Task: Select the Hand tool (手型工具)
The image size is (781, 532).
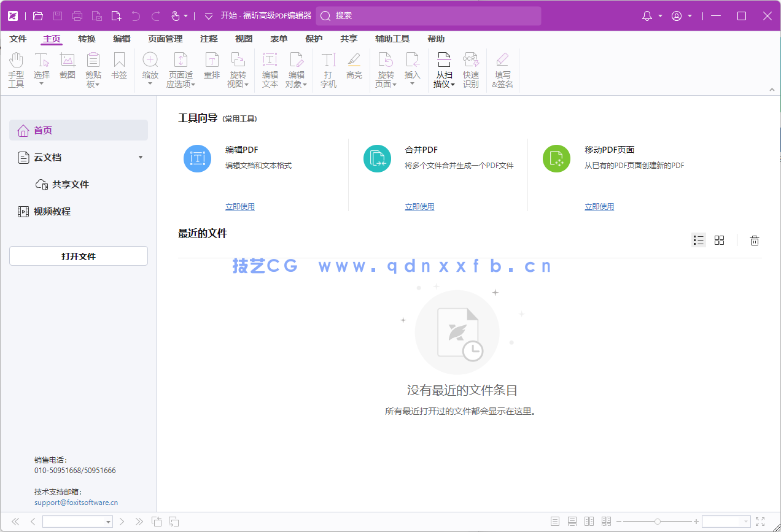Action: pyautogui.click(x=16, y=69)
